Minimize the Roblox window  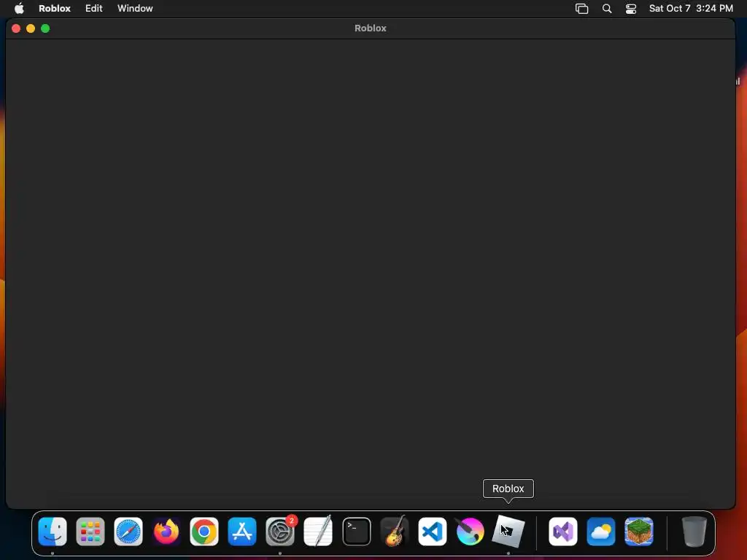(x=31, y=28)
